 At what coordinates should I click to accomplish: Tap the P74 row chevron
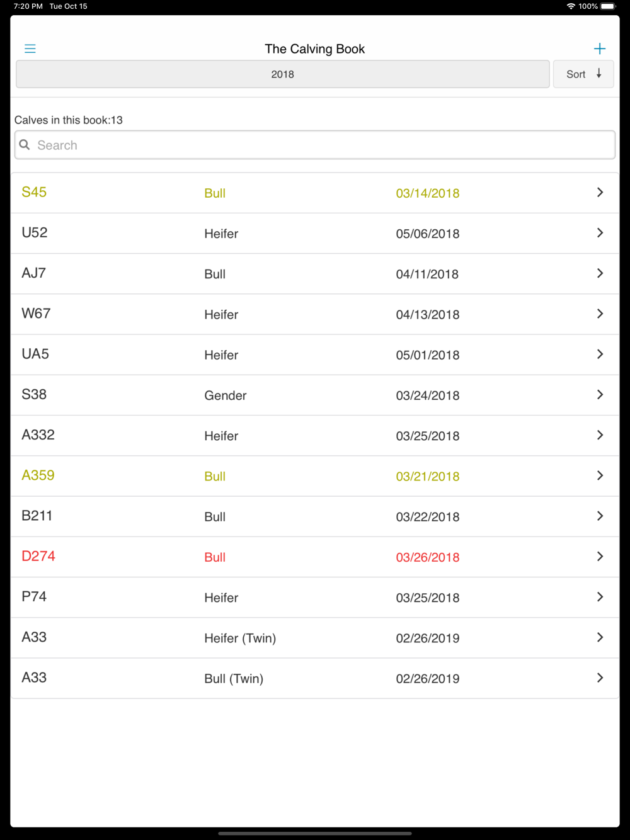click(600, 597)
